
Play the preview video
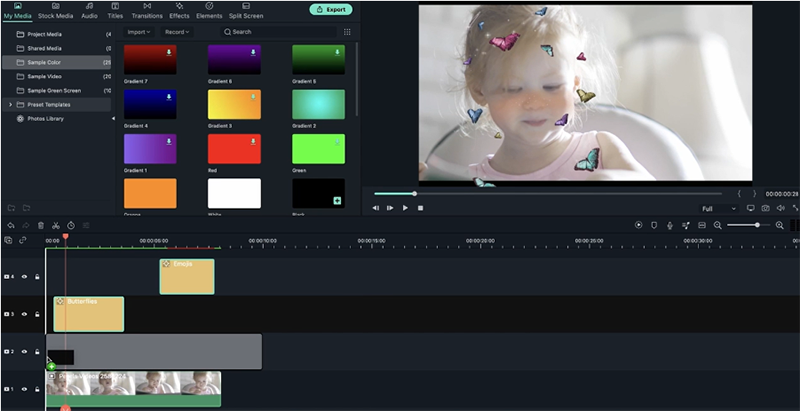[x=405, y=208]
